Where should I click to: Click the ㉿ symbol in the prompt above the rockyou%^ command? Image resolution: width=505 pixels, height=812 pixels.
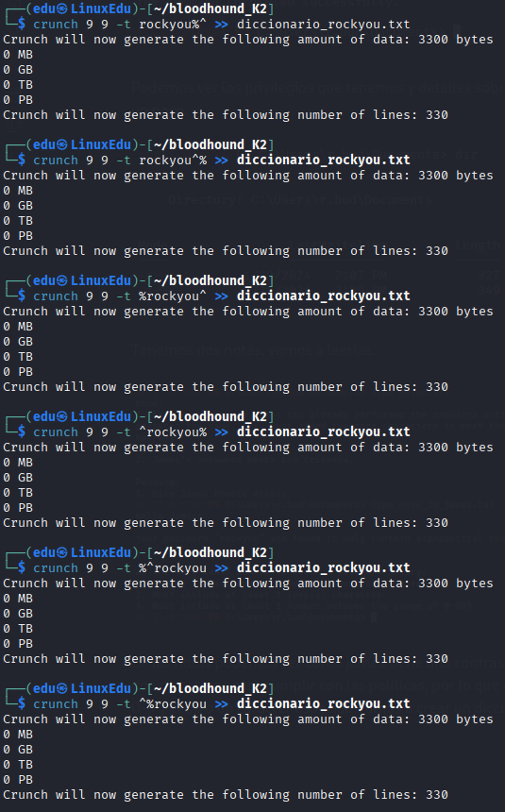coord(62,8)
